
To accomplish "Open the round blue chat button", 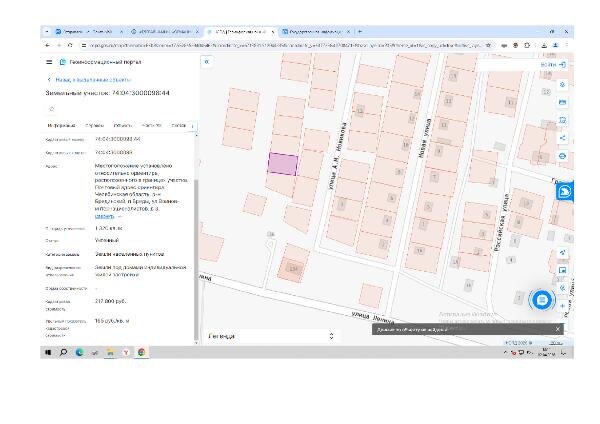I will (541, 300).
